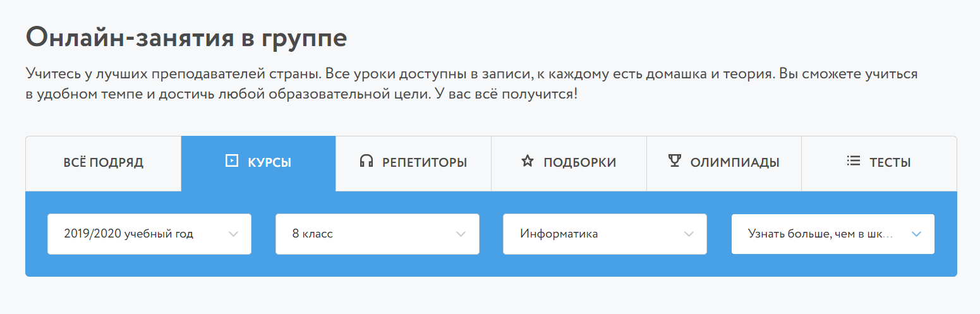Click the chevron in the Информатика selector

[689, 234]
